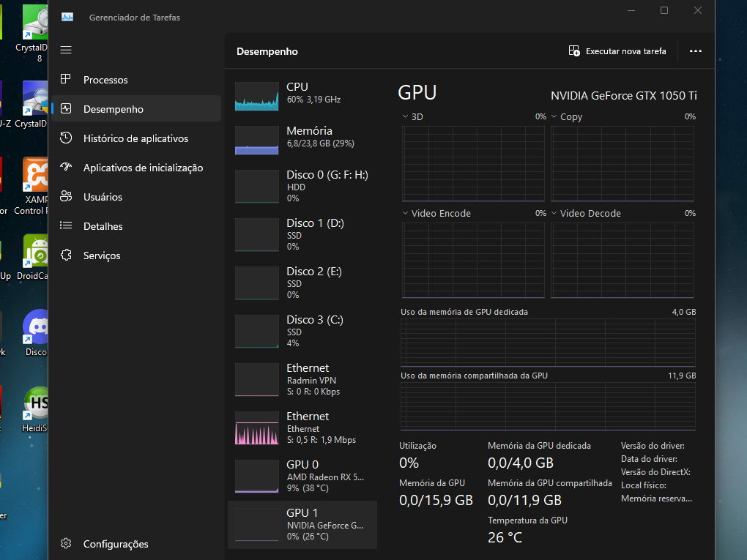Select the Memória performance item
Viewport: 747px width, 560px height.
(302, 140)
